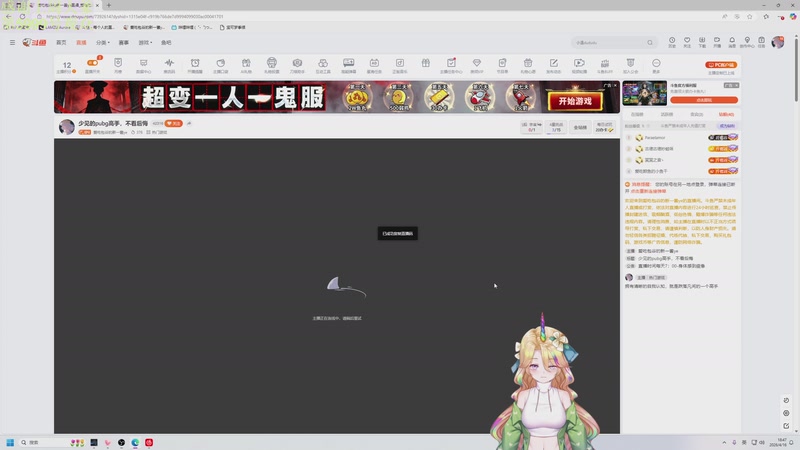Open the 消息 notification bell
Screen dimensions: 800x450
pos(732,42)
